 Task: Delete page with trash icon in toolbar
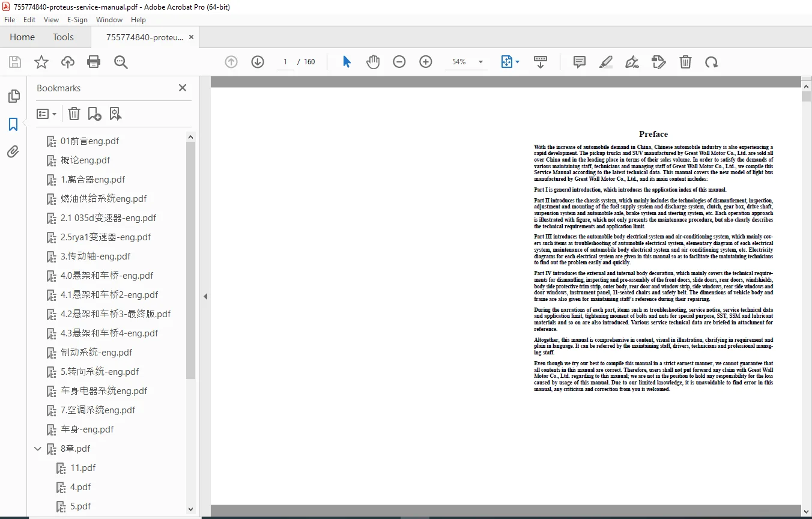pos(685,62)
